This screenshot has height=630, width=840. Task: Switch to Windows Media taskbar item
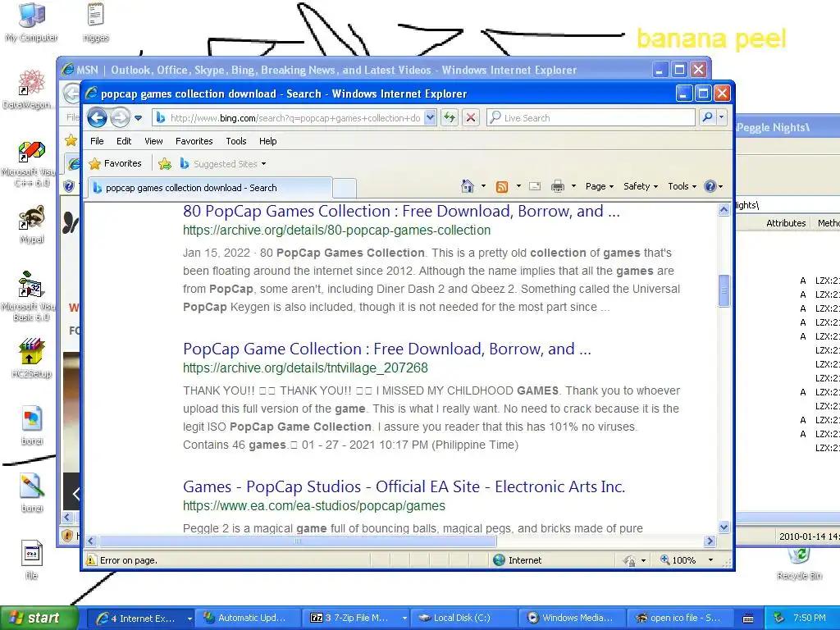pyautogui.click(x=571, y=618)
